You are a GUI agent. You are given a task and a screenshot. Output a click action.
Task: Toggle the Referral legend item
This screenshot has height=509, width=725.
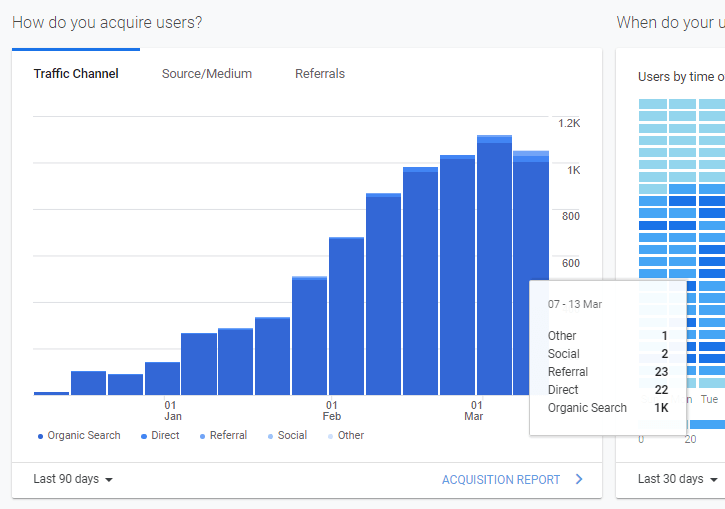coord(227,436)
